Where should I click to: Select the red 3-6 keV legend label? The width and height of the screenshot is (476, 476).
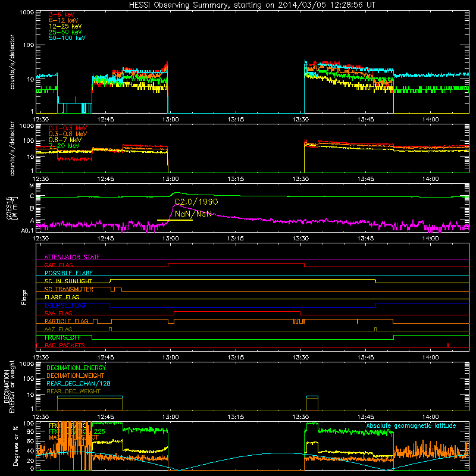click(62, 14)
